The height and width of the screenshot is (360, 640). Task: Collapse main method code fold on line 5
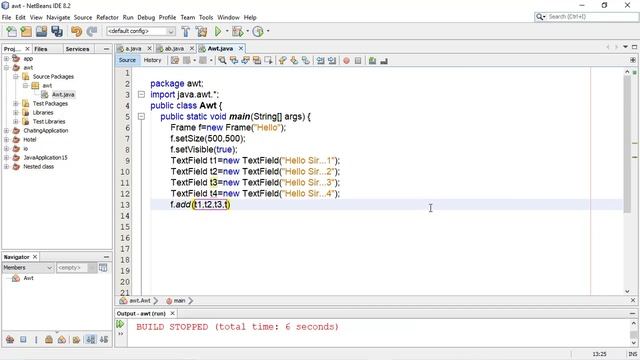coord(141,117)
